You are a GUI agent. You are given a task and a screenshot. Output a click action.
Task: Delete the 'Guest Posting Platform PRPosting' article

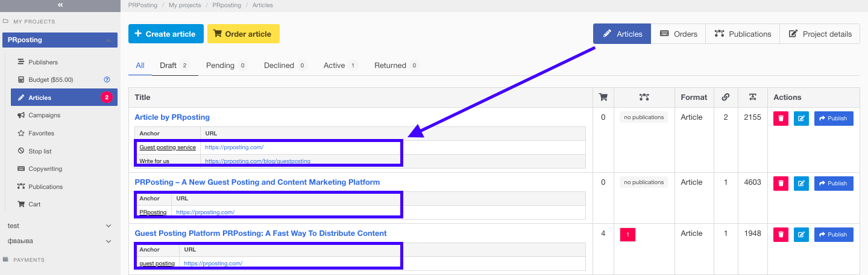pos(781,235)
